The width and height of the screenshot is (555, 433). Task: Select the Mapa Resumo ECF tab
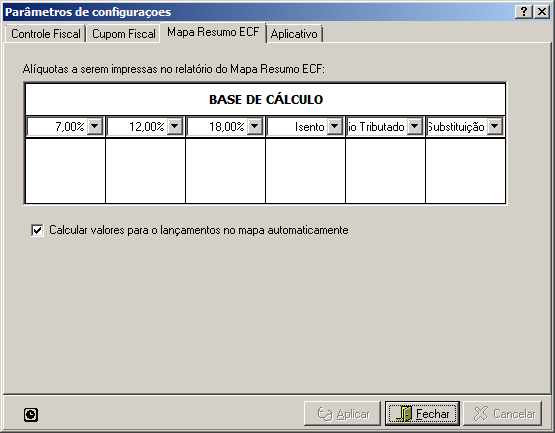[x=213, y=32]
